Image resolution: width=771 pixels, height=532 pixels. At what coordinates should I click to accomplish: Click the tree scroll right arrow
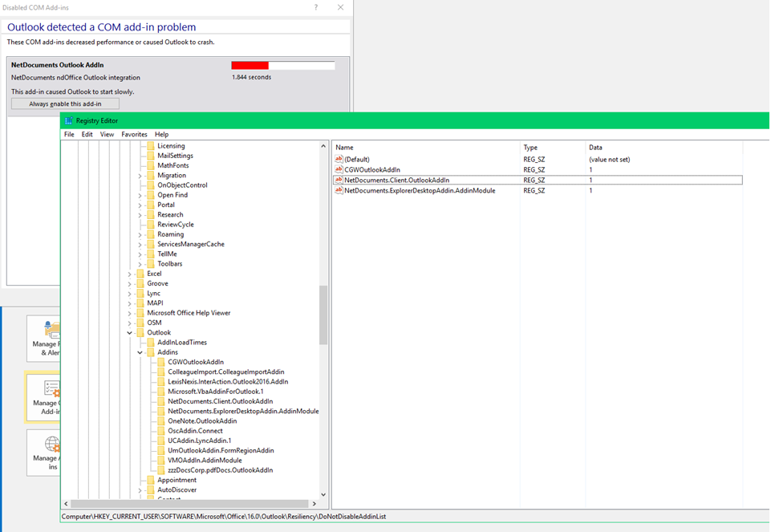point(314,503)
